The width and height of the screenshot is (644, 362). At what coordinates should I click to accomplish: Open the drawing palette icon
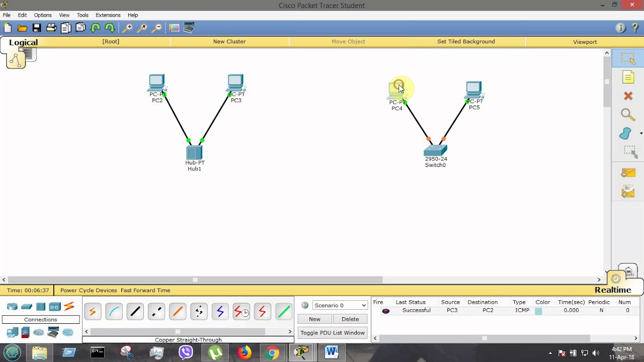point(174,28)
